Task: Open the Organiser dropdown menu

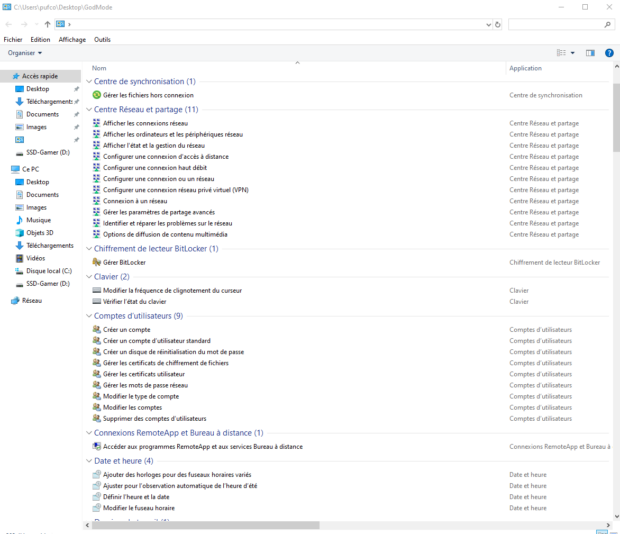Action: coord(25,52)
